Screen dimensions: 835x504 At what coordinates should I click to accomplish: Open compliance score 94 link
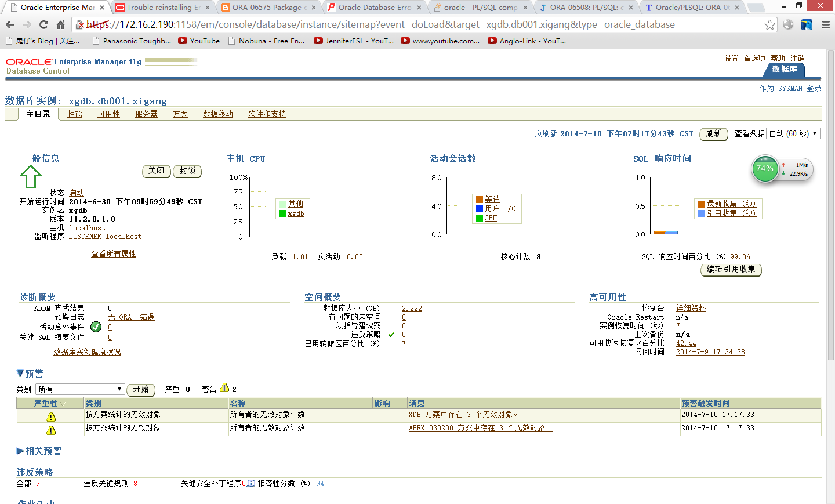pos(320,484)
